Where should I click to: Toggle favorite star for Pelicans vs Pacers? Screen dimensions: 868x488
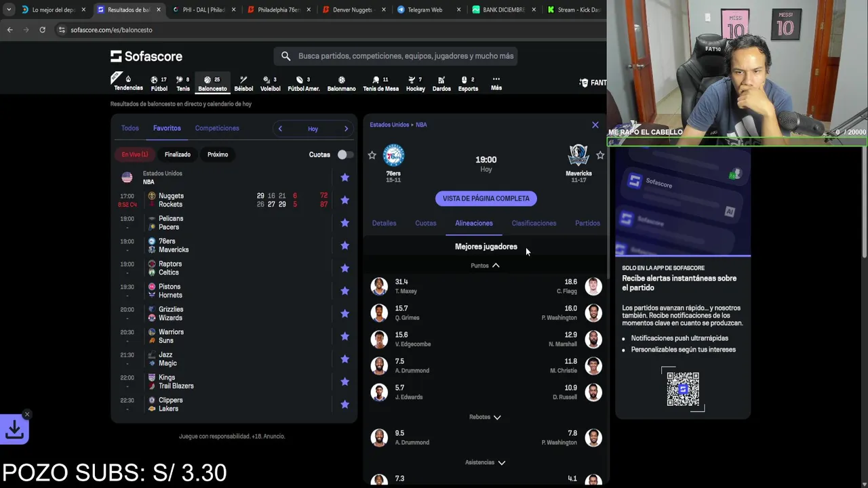click(344, 222)
